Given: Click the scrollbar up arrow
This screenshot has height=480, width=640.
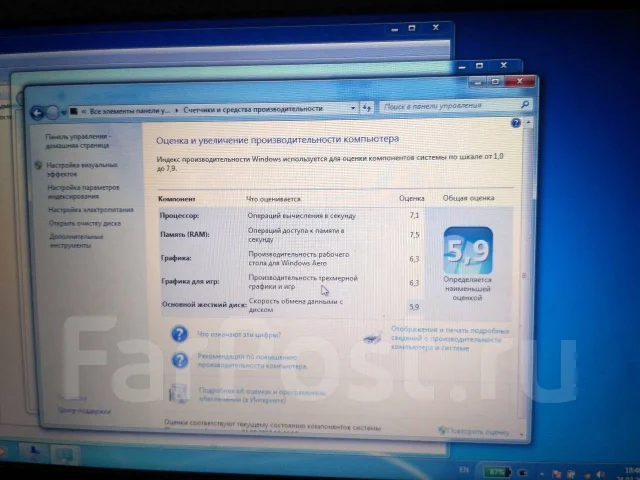Looking at the screenshot, I should (x=528, y=122).
